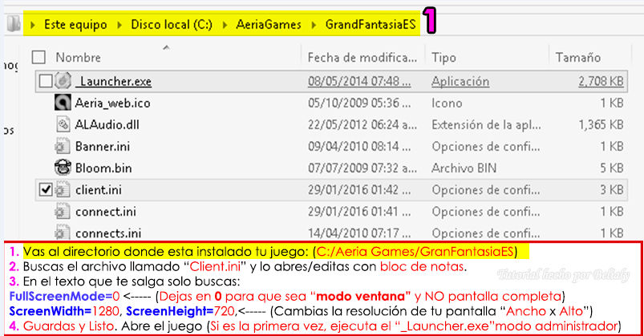Sort by Fecha de modifica... column header

363,58
